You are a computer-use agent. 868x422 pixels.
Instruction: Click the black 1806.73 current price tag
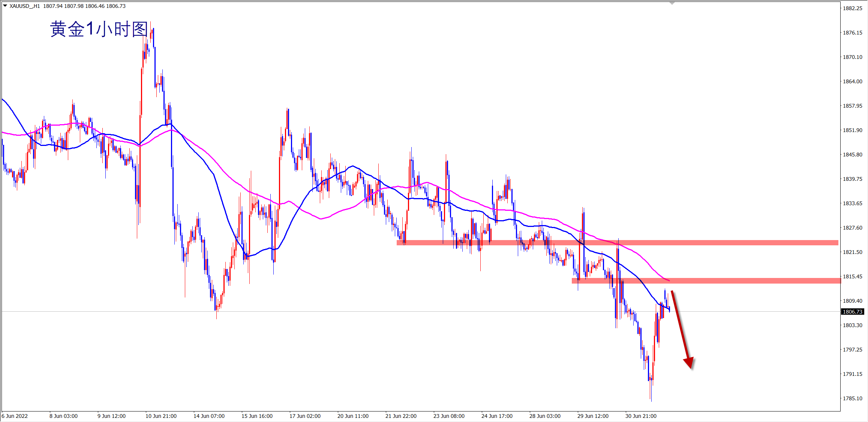coord(853,312)
